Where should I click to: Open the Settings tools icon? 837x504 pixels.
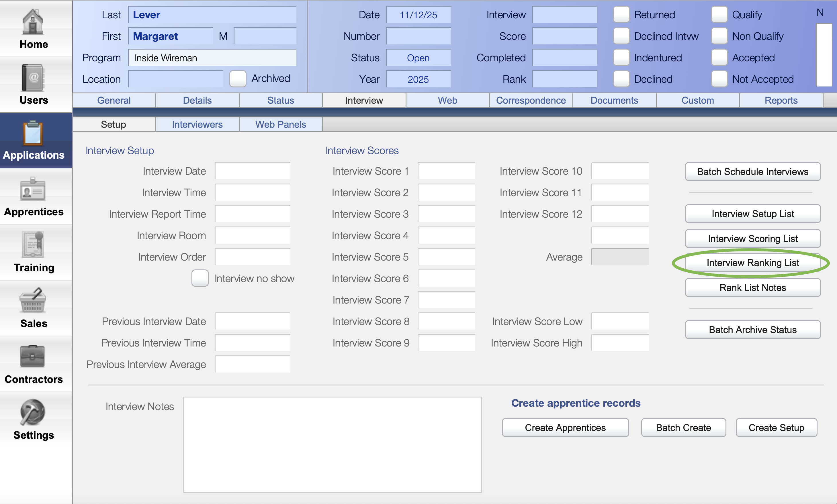point(33,412)
